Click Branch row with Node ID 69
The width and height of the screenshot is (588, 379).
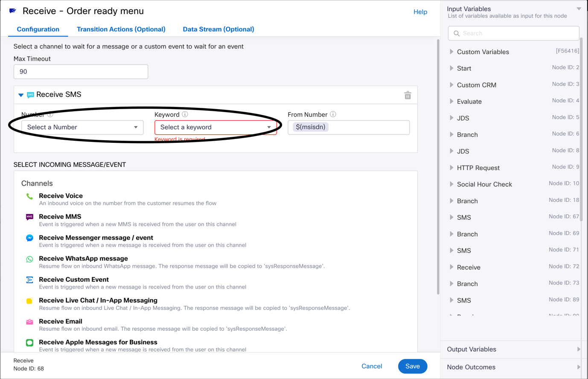coord(514,234)
